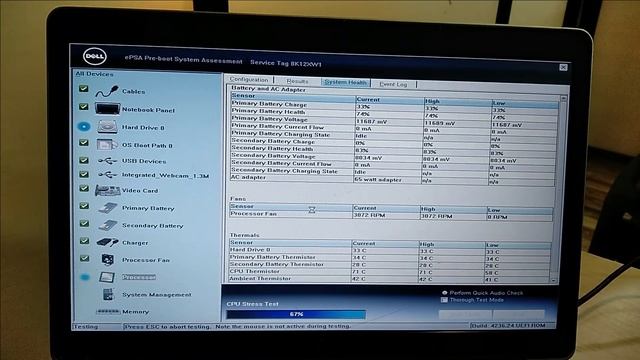The height and width of the screenshot is (360, 640).
Task: Open the Event Log tab
Action: click(393, 84)
